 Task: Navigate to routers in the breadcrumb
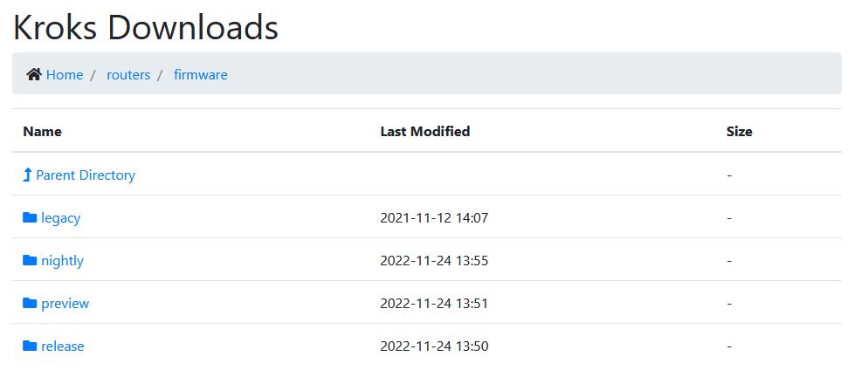click(x=128, y=75)
